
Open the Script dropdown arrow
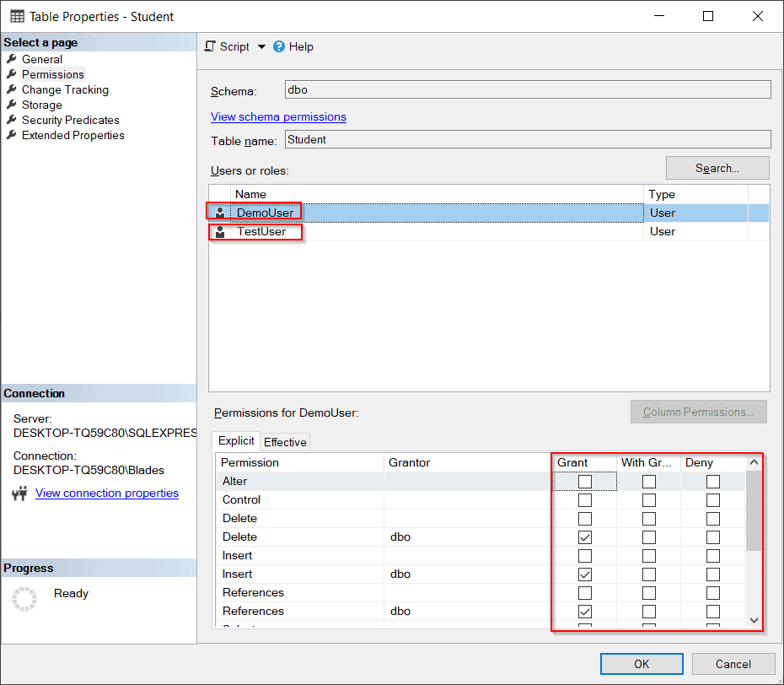click(259, 46)
